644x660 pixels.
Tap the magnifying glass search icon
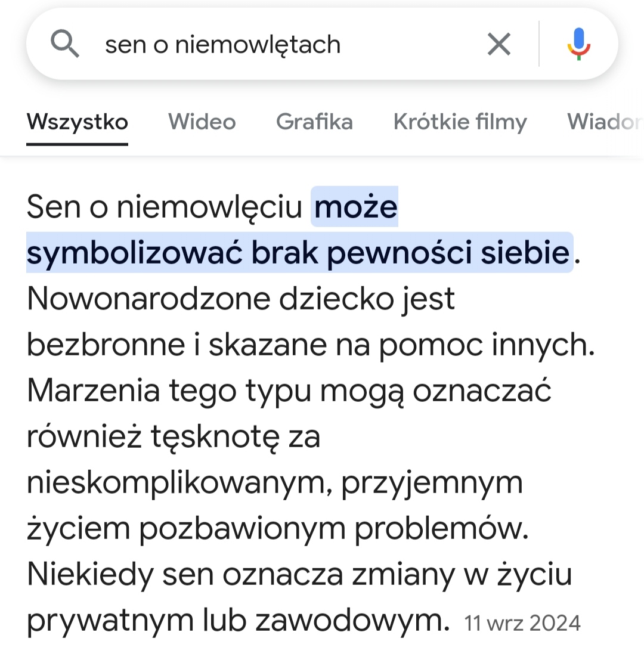(65, 44)
